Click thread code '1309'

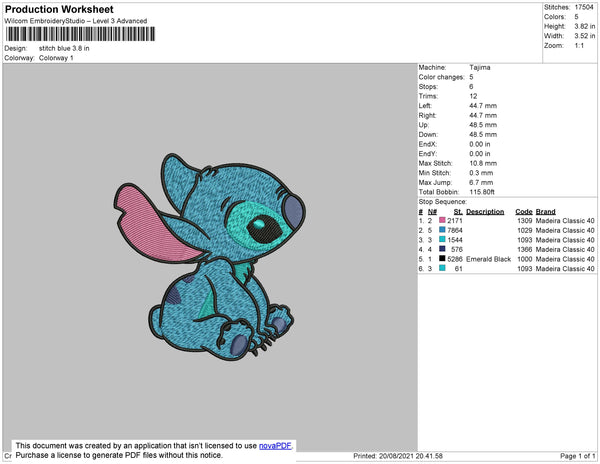524,221
